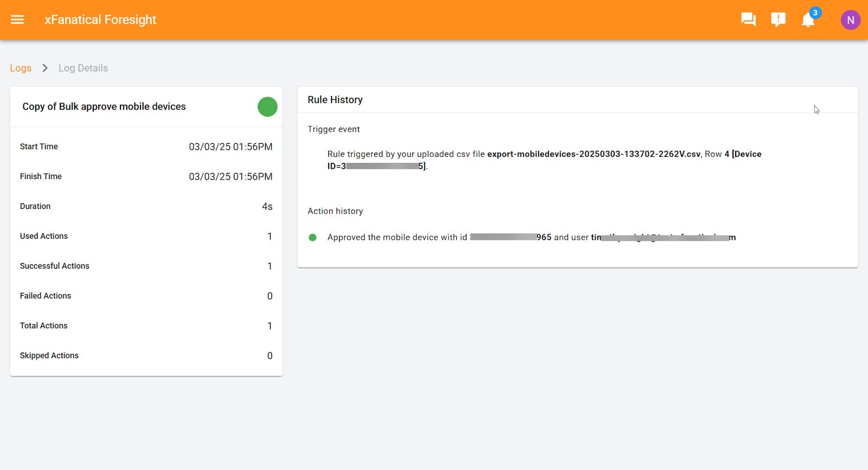The height and width of the screenshot is (470, 868).
Task: Click the Rule History heading
Action: tap(335, 100)
